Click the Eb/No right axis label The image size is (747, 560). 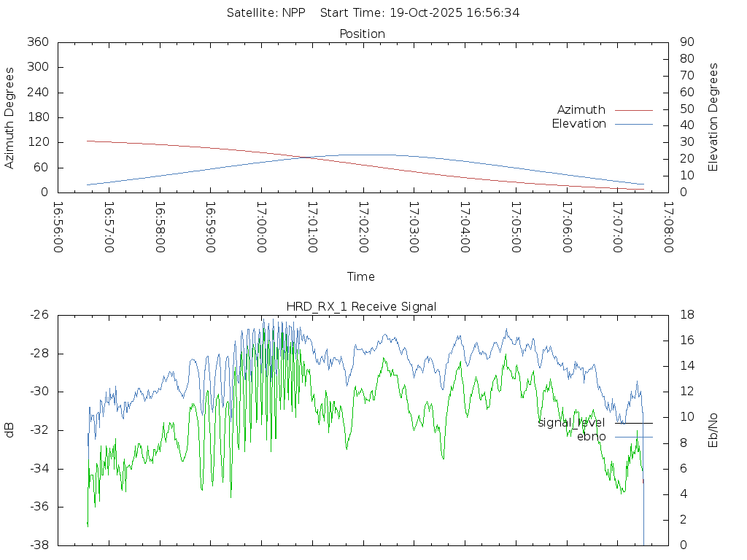(x=713, y=430)
